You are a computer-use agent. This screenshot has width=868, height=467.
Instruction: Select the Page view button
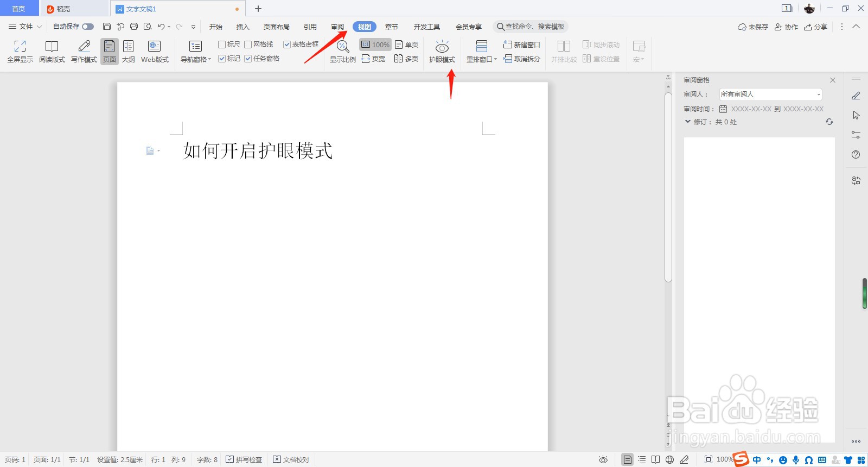(110, 52)
